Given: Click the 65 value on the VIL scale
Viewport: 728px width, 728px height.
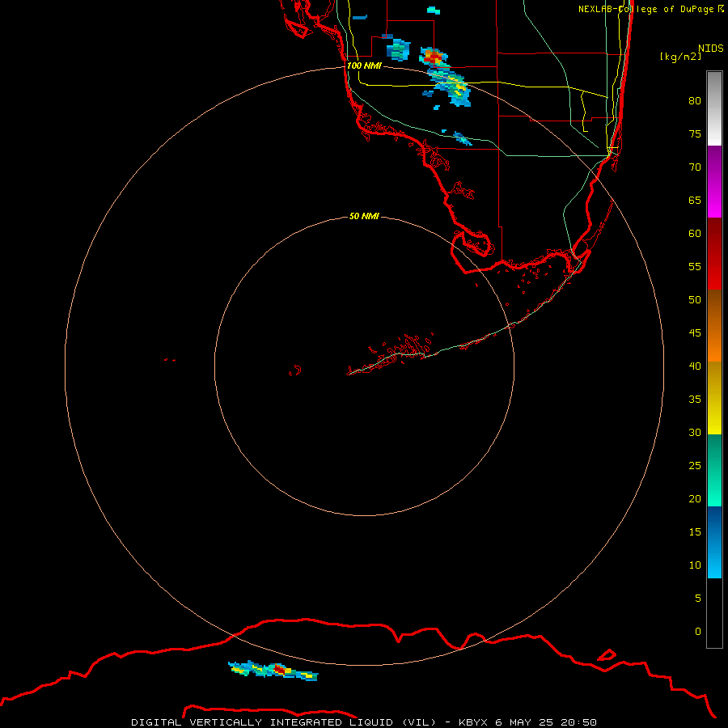Looking at the screenshot, I should 695,201.
